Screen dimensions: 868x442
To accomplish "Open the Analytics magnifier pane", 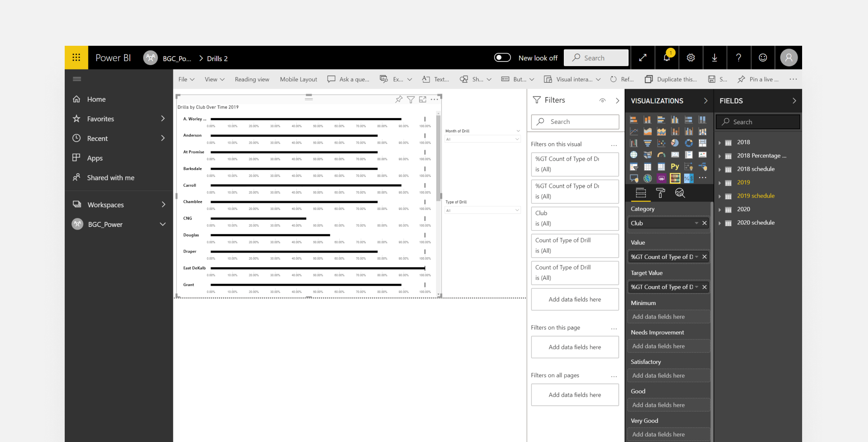I will click(679, 193).
